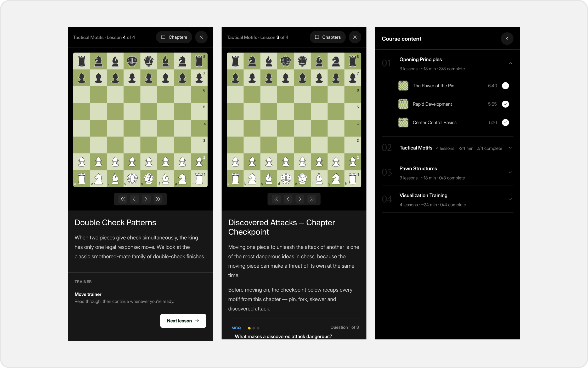
Task: Select third MCQ progress dot
Action: [258, 328]
